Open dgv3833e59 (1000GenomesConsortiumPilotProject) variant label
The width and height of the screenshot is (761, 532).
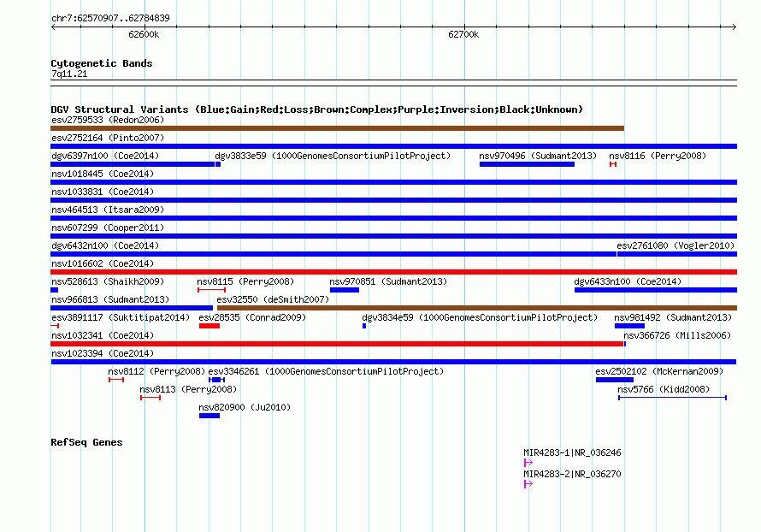coord(333,156)
